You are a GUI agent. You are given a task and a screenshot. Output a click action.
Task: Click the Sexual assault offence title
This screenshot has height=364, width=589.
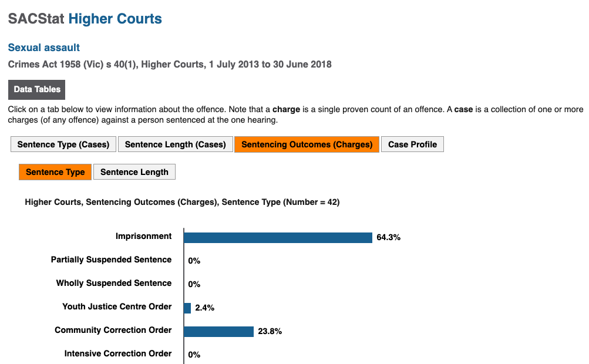click(x=44, y=48)
